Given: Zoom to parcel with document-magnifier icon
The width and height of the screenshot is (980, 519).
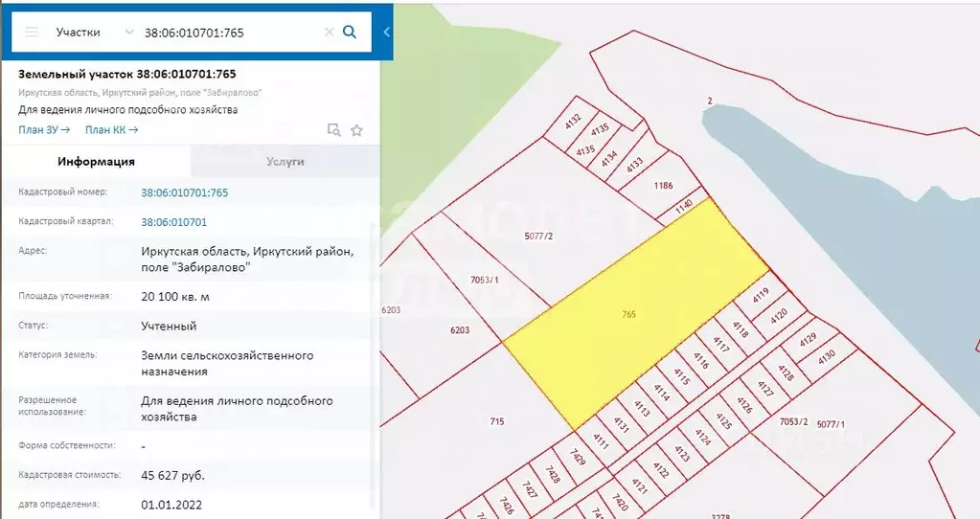Looking at the screenshot, I should (334, 130).
